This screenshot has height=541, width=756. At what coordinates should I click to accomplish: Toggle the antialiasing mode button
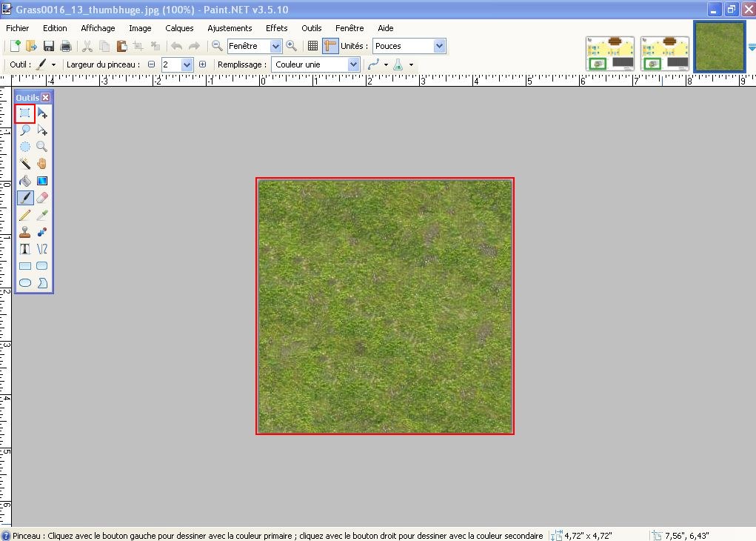pos(373,65)
